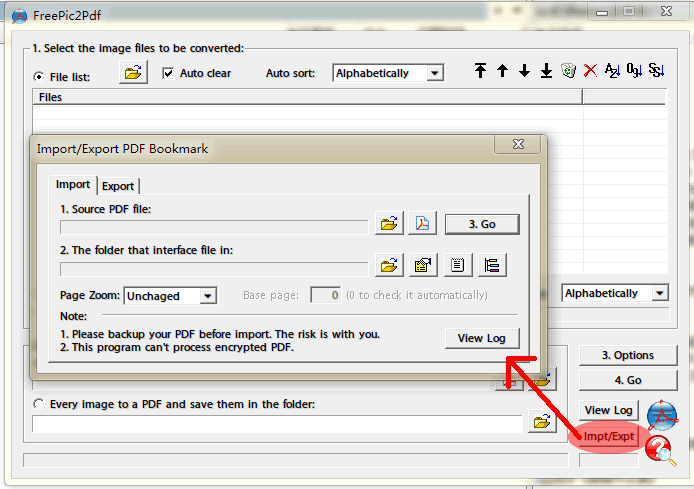This screenshot has height=489, width=694.
Task: Click the yellow folder properties icon in dialog
Action: tap(423, 265)
